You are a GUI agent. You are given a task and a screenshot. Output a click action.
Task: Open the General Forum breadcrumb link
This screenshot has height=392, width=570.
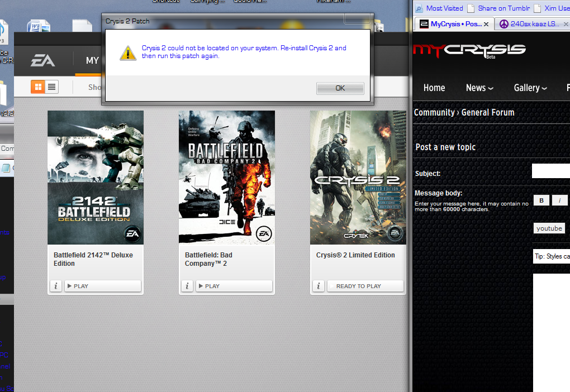pos(488,113)
